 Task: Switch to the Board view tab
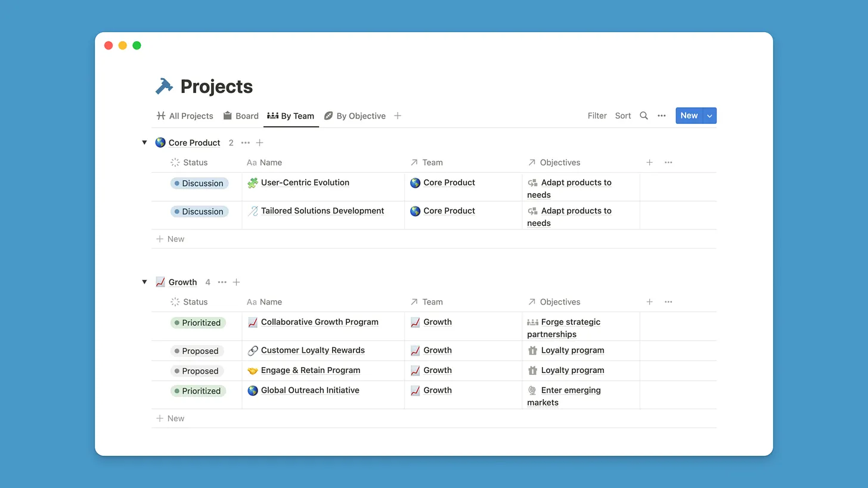point(241,116)
